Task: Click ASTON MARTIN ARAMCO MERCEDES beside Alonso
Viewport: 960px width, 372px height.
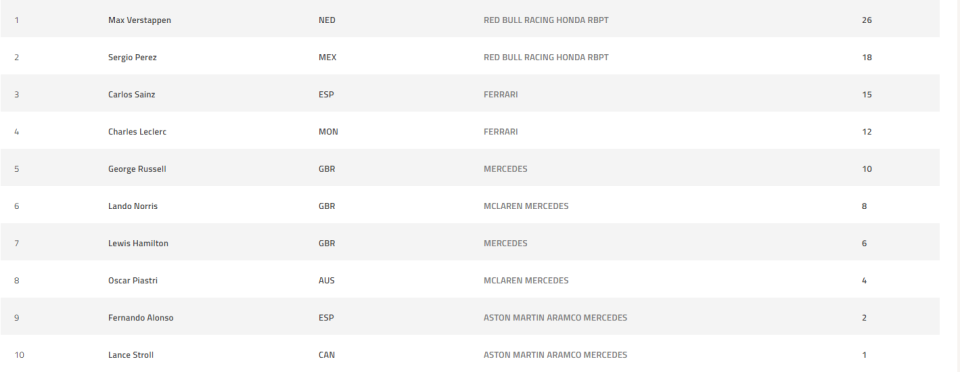Action: 555,318
